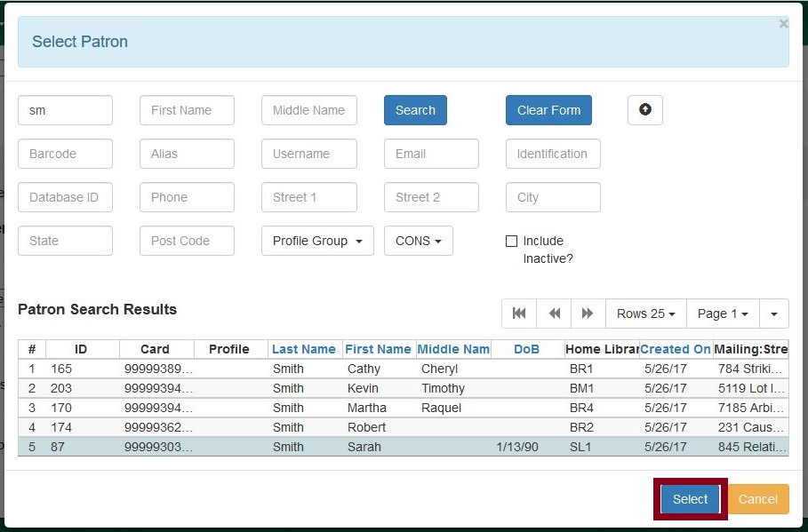Click the Email search field
This screenshot has height=532, width=808.
click(x=431, y=154)
